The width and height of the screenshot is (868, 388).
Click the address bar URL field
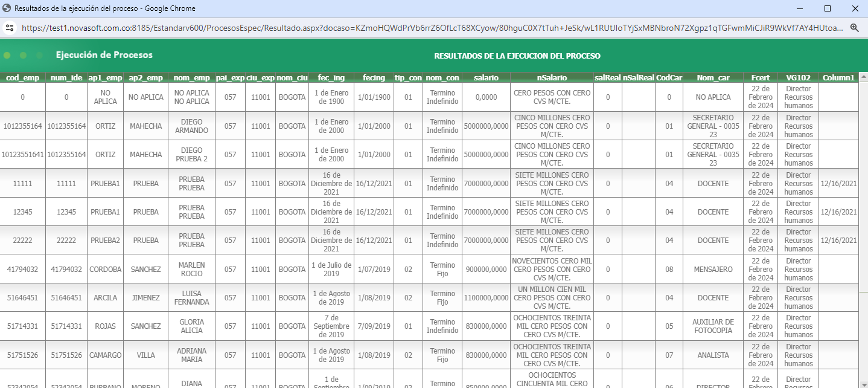tap(432, 28)
